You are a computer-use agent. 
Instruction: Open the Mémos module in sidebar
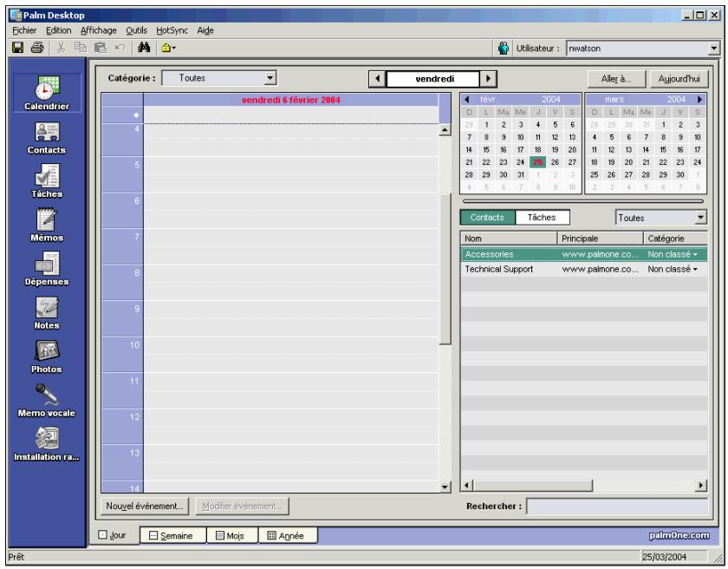(x=47, y=226)
